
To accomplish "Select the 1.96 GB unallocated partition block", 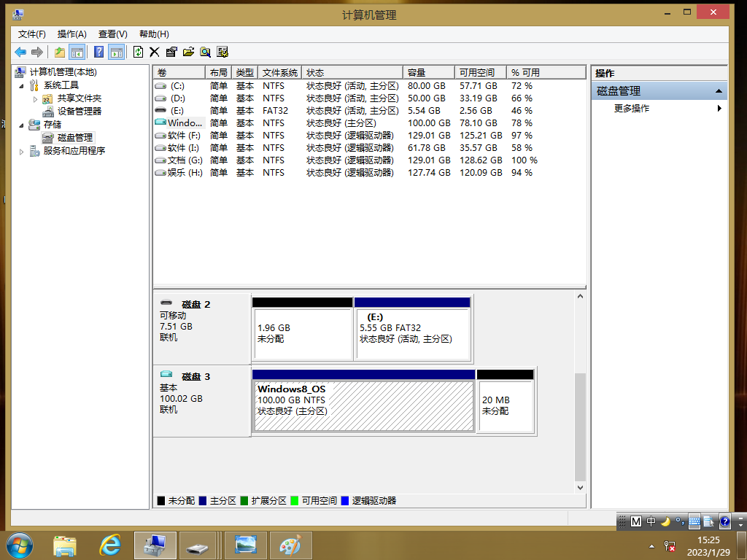I will (x=303, y=329).
